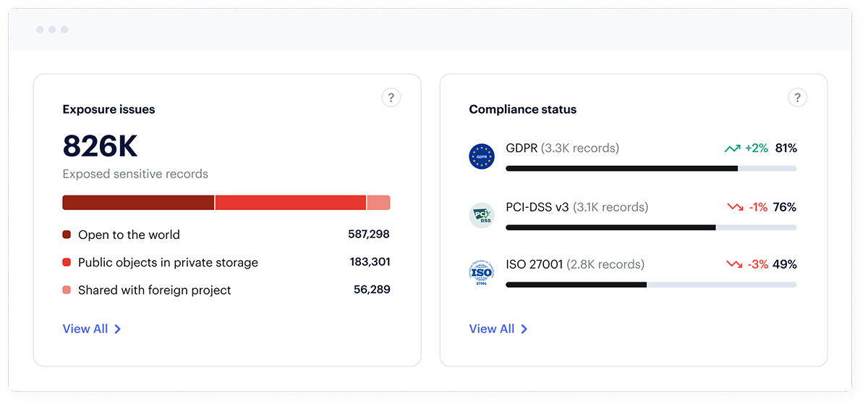Click the help icon in Compliance status card
Screen dimensions: 868x407
click(797, 98)
